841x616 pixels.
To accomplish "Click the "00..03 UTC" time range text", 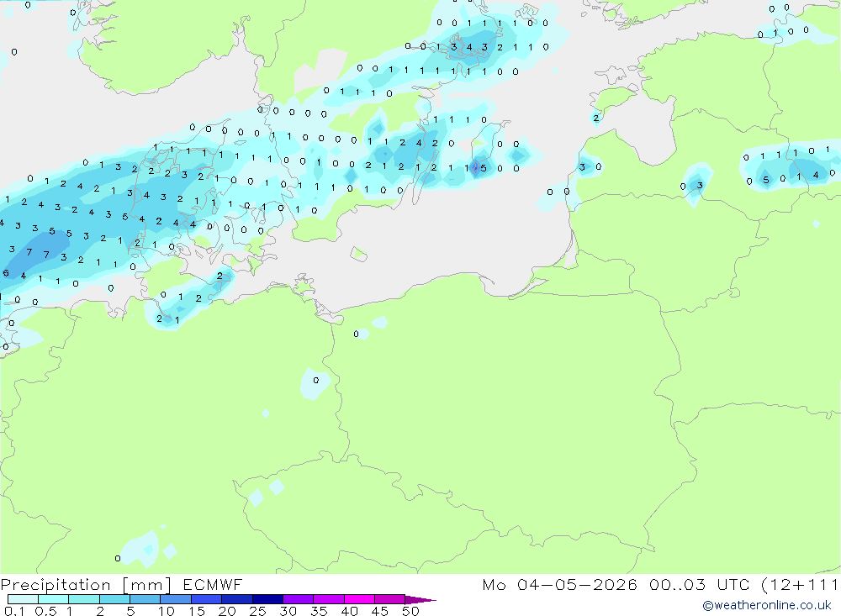I will coord(700,584).
